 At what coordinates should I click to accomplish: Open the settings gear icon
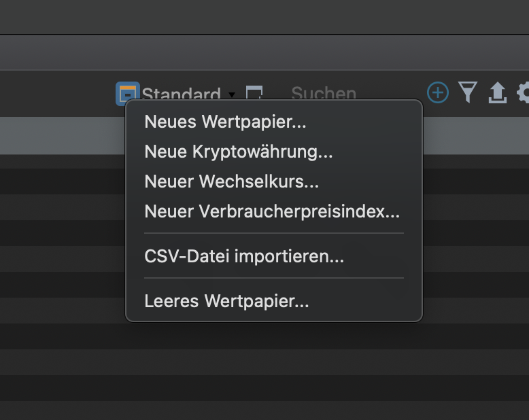coord(524,93)
